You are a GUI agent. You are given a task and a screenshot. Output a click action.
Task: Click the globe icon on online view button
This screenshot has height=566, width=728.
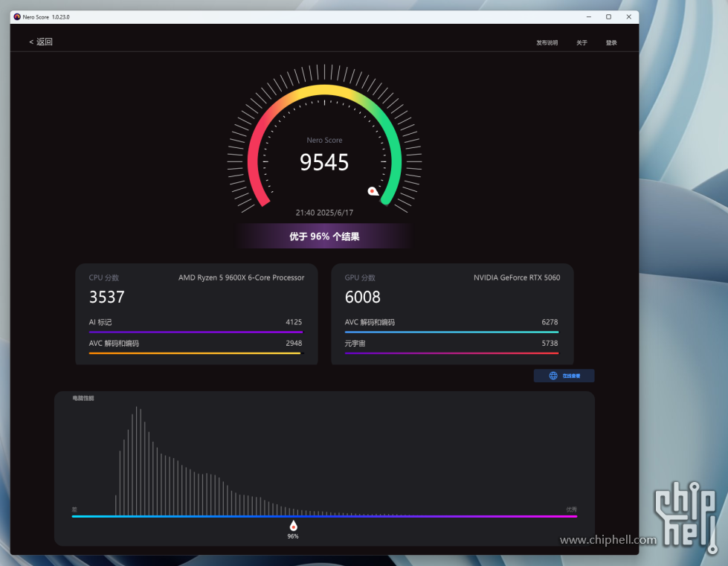(553, 376)
